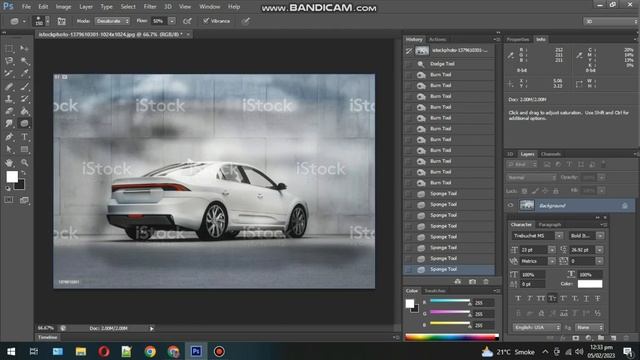The width and height of the screenshot is (640, 360).
Task: Enable airbrush mode in options bar
Action: (187, 21)
